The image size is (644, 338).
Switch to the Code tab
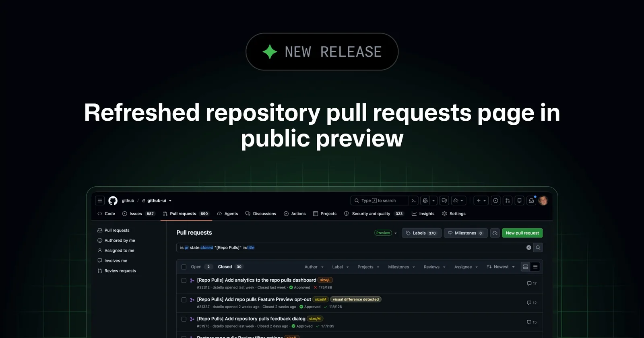click(106, 214)
